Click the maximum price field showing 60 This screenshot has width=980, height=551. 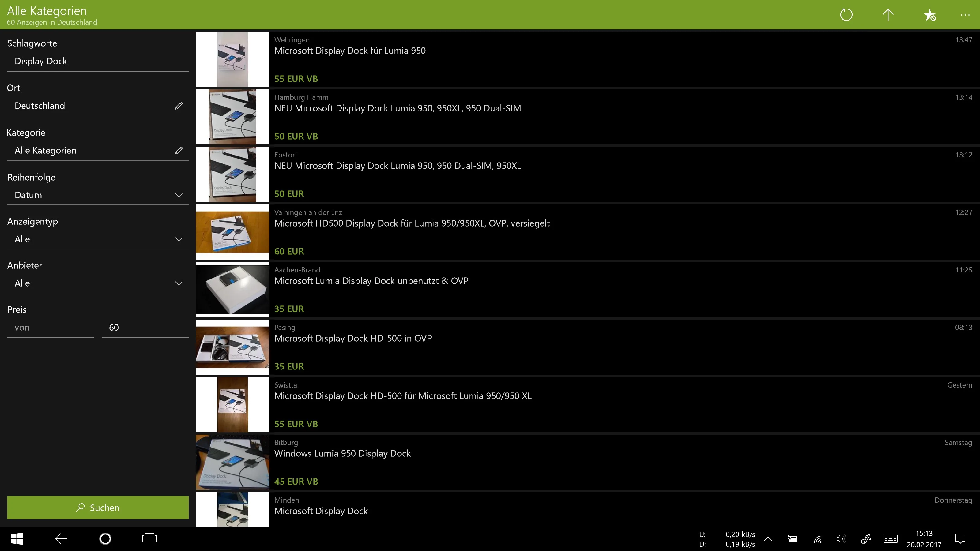click(145, 328)
